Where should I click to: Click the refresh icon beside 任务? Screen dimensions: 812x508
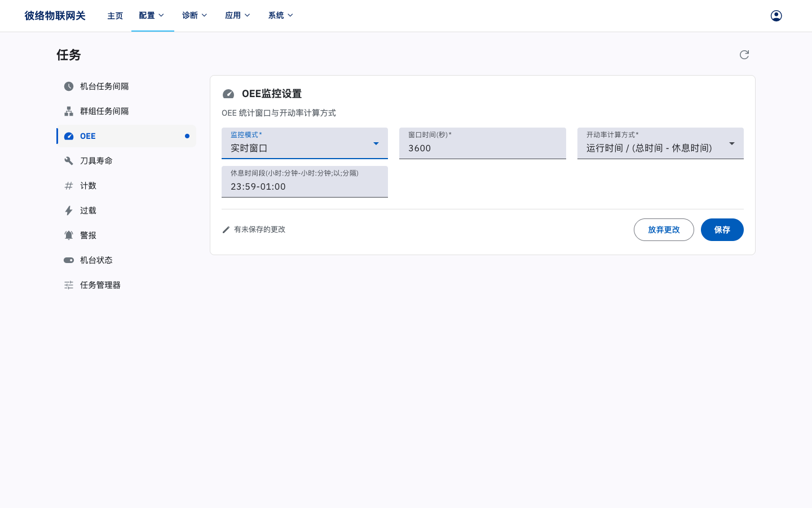coord(744,55)
